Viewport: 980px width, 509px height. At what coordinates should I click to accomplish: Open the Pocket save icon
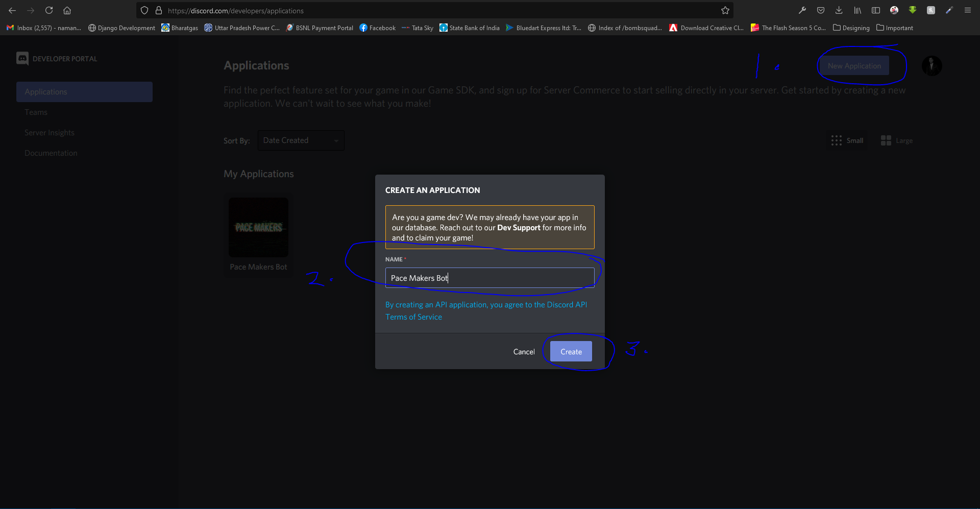821,10
